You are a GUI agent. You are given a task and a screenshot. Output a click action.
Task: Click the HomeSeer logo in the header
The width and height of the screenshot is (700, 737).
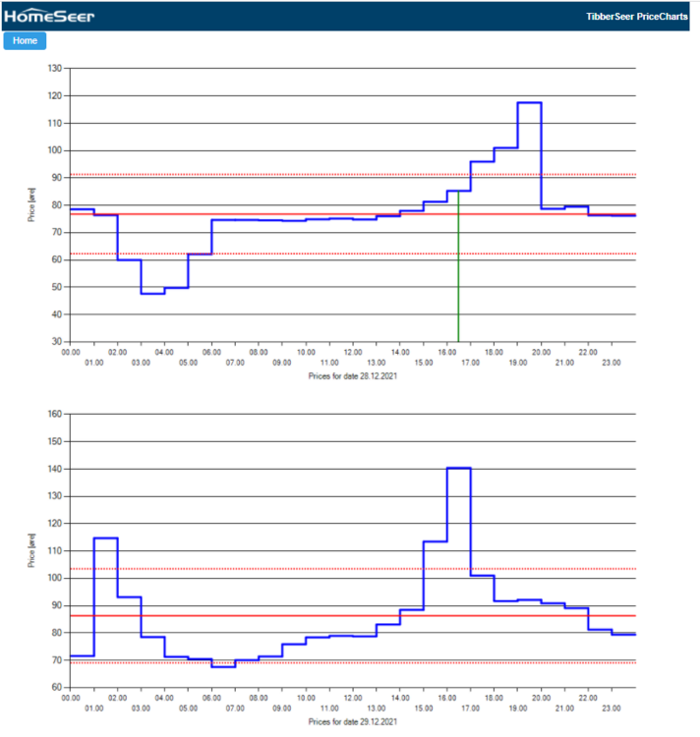(x=49, y=16)
